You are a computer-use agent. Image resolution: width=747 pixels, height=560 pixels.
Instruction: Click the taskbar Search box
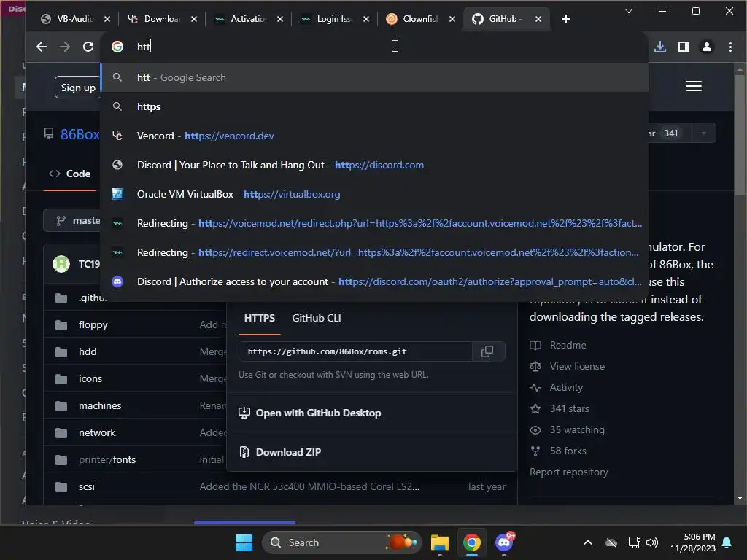pyautogui.click(x=342, y=542)
